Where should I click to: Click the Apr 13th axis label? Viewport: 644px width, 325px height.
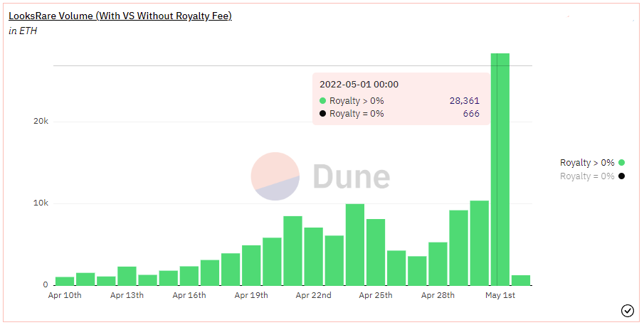pyautogui.click(x=127, y=295)
